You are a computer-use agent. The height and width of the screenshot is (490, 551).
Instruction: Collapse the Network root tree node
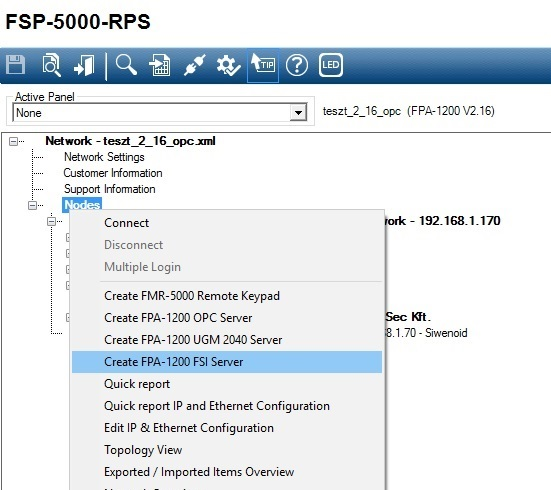point(13,141)
